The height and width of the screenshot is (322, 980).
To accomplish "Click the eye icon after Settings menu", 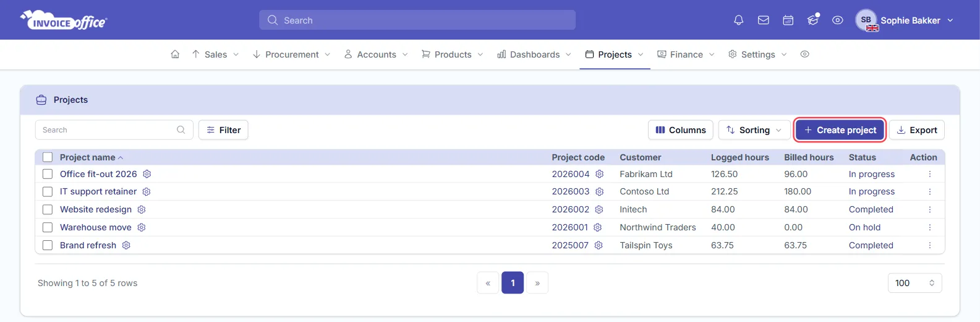I will 804,54.
